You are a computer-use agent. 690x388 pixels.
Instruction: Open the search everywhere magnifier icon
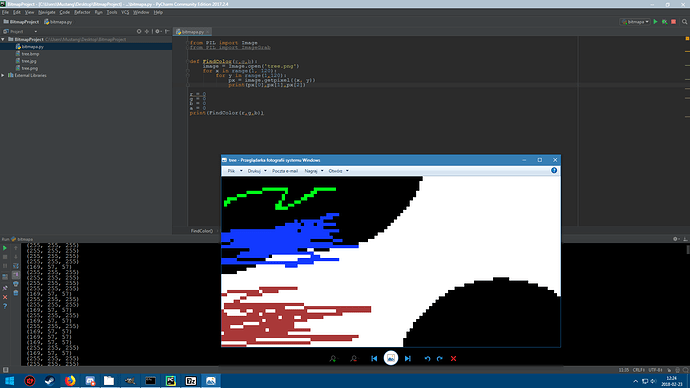(x=685, y=22)
